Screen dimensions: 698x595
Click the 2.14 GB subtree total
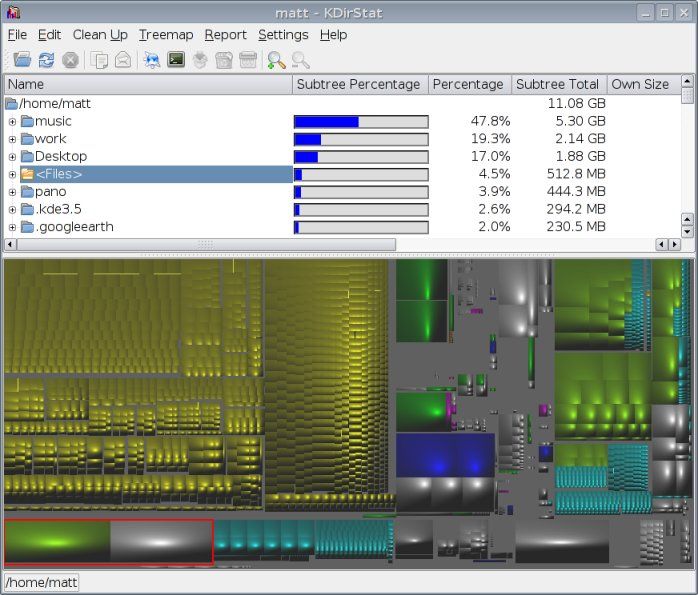tap(580, 138)
